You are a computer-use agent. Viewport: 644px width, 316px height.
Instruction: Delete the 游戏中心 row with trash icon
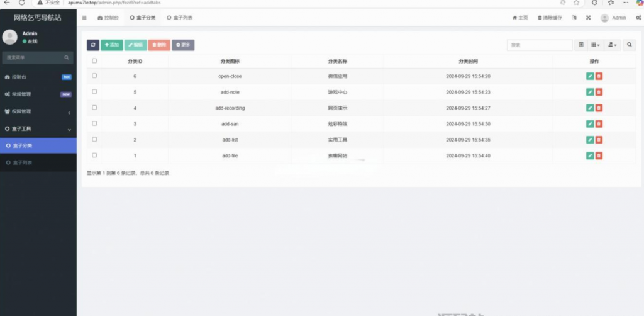(599, 92)
